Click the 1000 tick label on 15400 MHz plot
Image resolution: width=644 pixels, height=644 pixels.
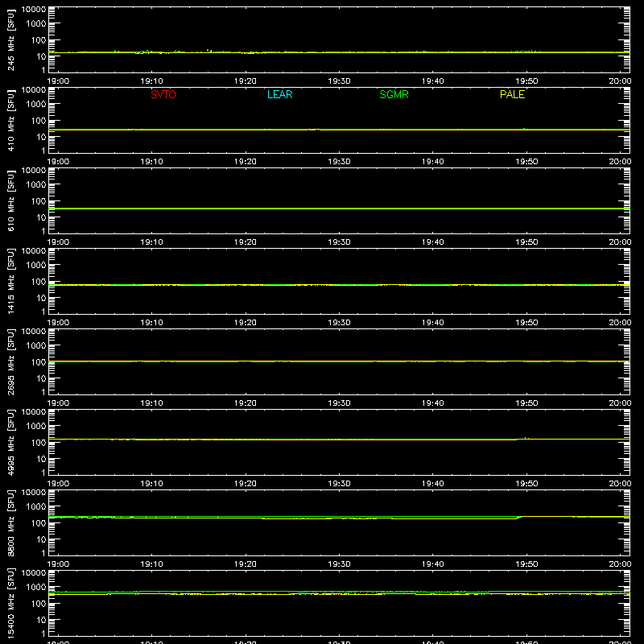[36, 588]
